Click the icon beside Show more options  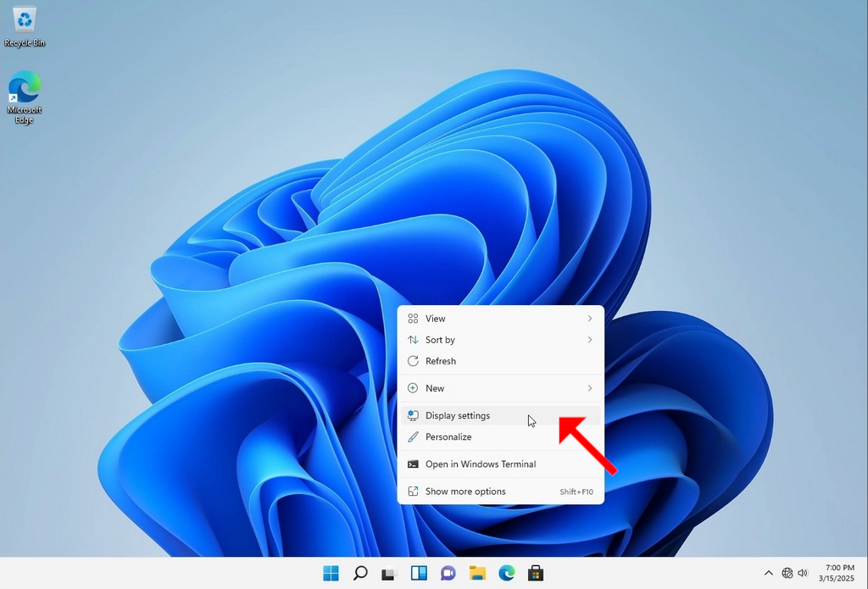[413, 491]
